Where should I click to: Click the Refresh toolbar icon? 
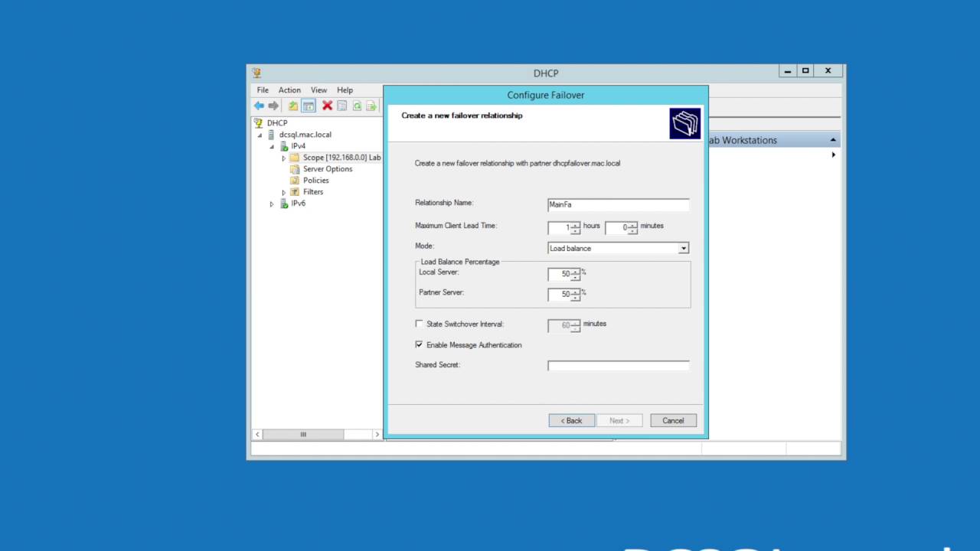coord(357,106)
